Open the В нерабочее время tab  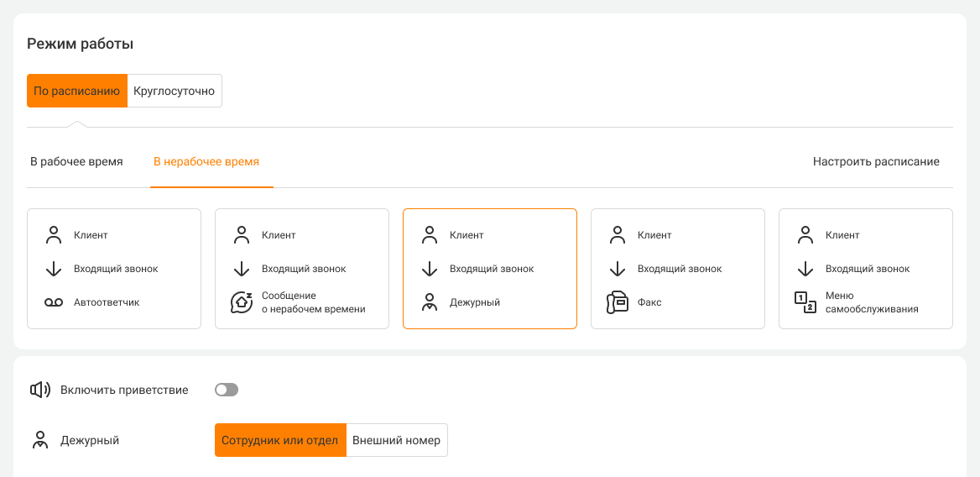point(206,161)
